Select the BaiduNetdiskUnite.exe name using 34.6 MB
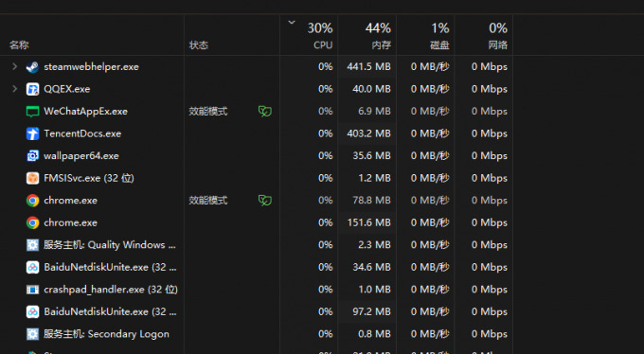The height and width of the screenshot is (354, 644). (110, 267)
